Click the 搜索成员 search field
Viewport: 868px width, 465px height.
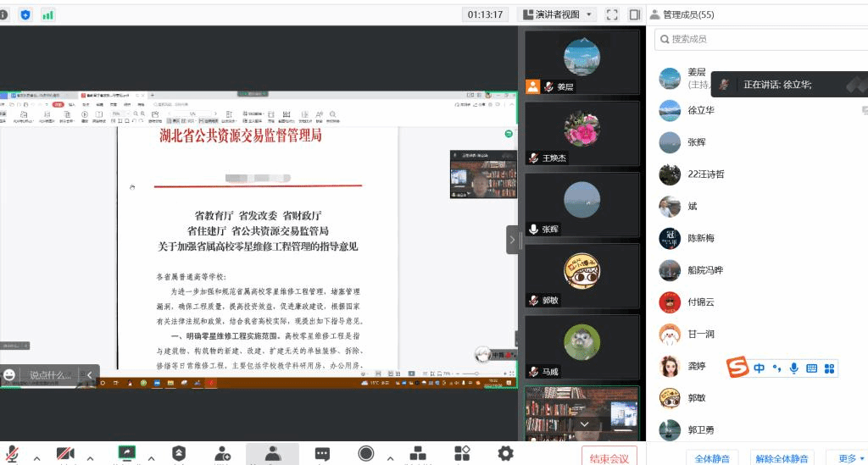pyautogui.click(x=761, y=39)
